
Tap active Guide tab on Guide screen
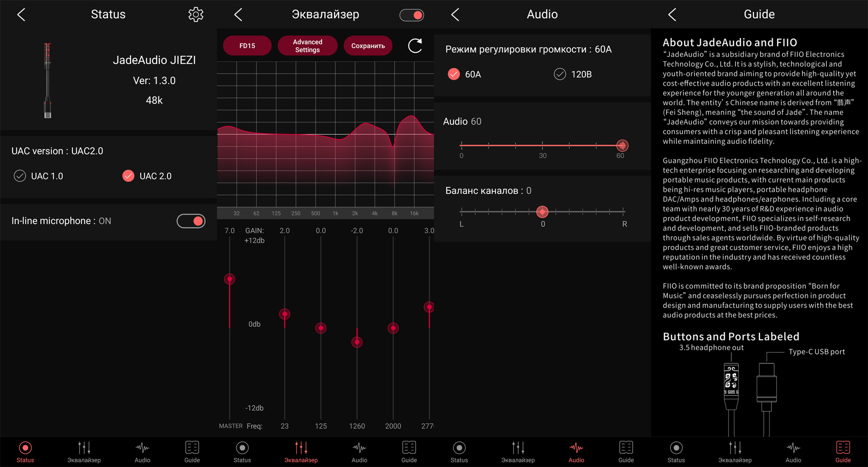(843, 452)
